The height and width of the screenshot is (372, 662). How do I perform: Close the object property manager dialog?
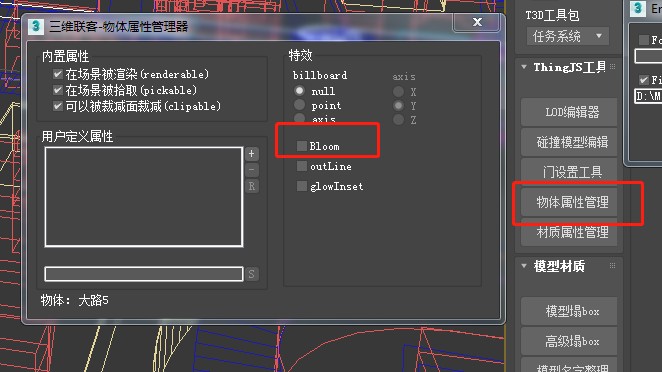(477, 22)
